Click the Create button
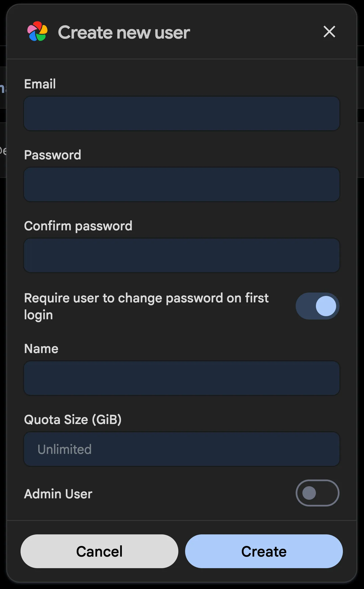 264,551
